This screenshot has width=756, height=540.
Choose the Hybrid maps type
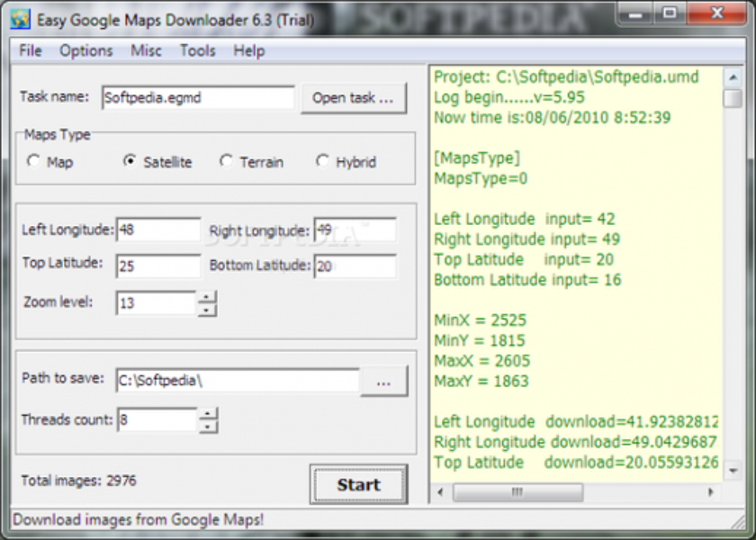pyautogui.click(x=322, y=162)
